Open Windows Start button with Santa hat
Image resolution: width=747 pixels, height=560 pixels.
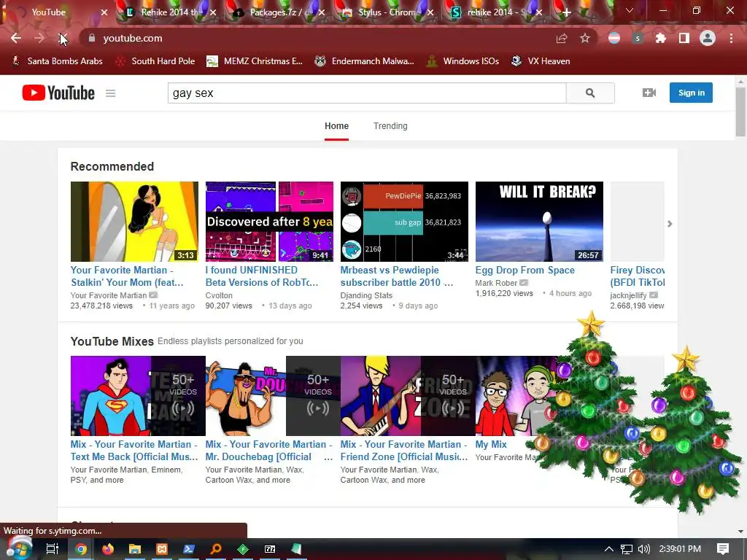[19, 548]
